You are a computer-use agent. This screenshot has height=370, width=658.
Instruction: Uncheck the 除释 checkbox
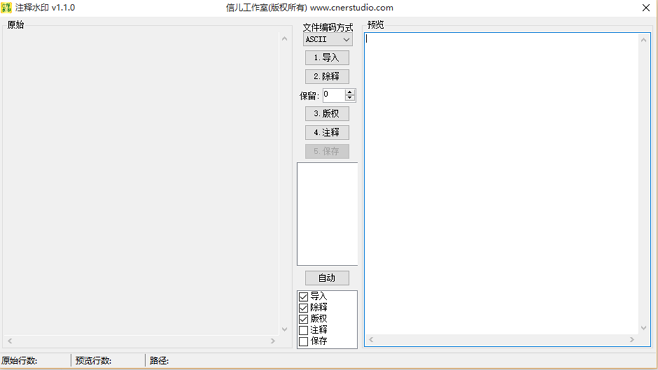click(x=303, y=308)
